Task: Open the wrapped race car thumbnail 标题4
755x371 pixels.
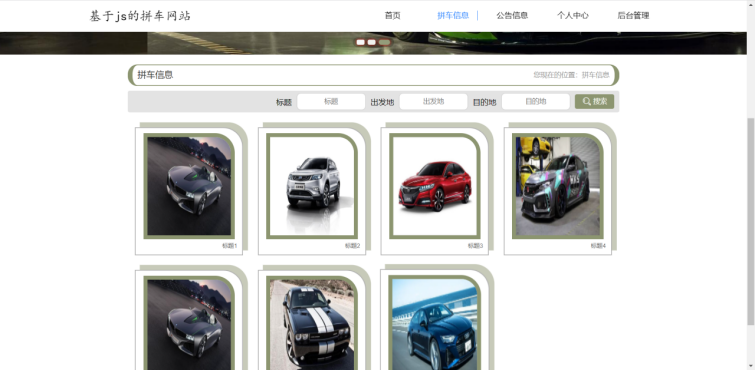Action: 558,186
